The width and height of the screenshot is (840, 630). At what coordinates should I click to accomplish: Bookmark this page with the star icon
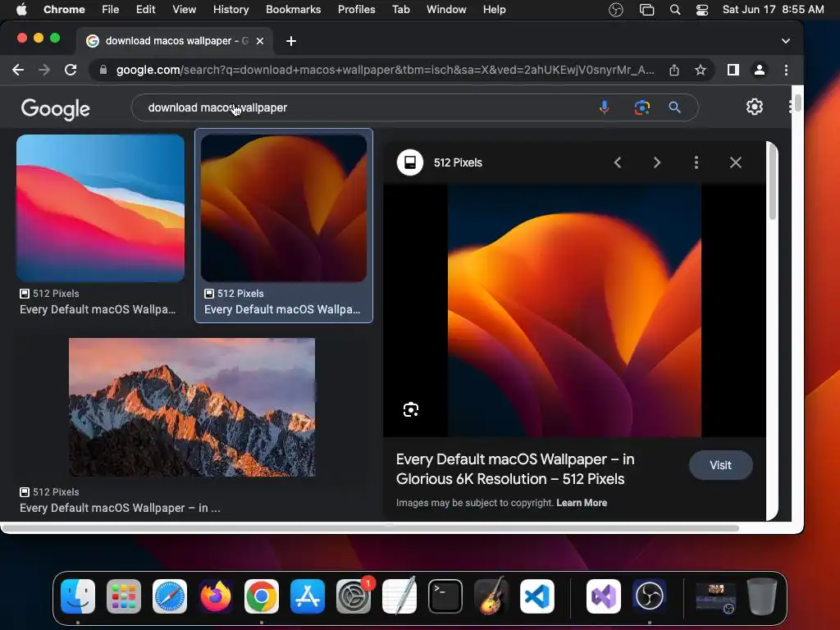point(701,70)
